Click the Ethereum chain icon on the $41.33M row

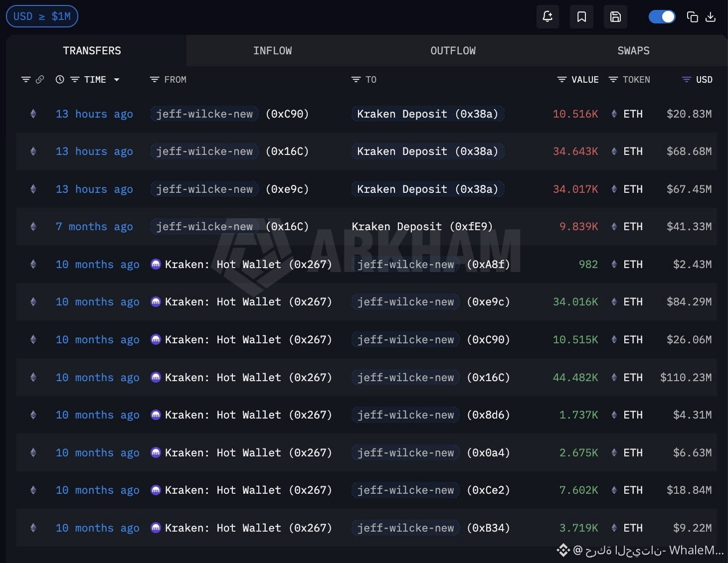pyautogui.click(x=33, y=226)
